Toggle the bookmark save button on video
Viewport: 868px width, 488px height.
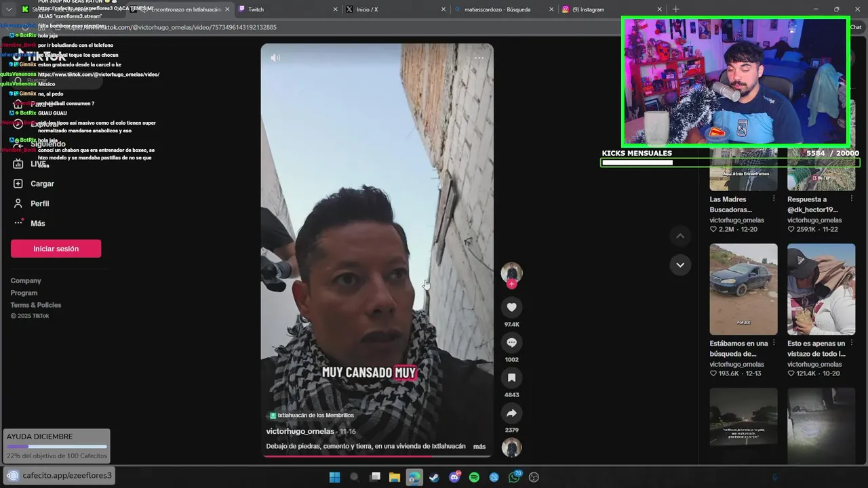(511, 378)
